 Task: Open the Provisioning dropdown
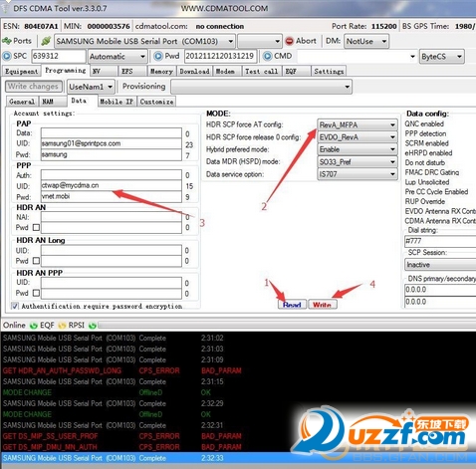pyautogui.click(x=261, y=87)
